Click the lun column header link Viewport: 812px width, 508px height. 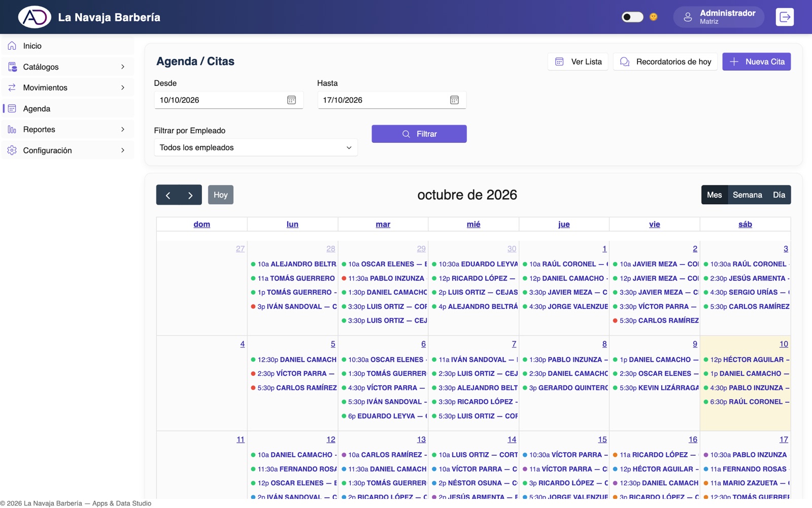(x=292, y=224)
